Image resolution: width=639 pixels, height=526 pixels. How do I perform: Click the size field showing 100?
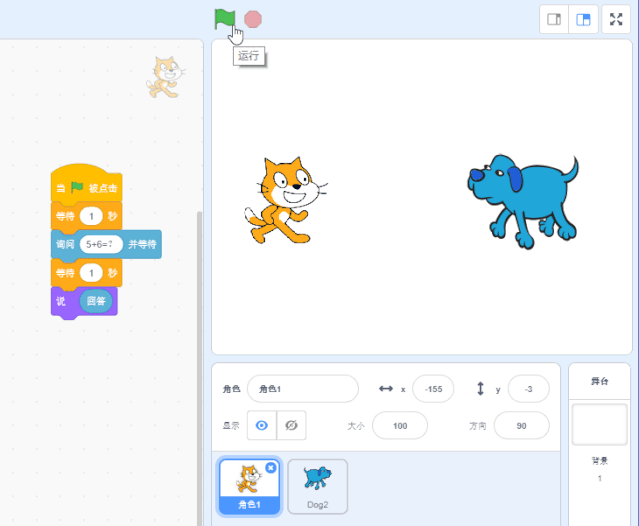tap(399, 426)
